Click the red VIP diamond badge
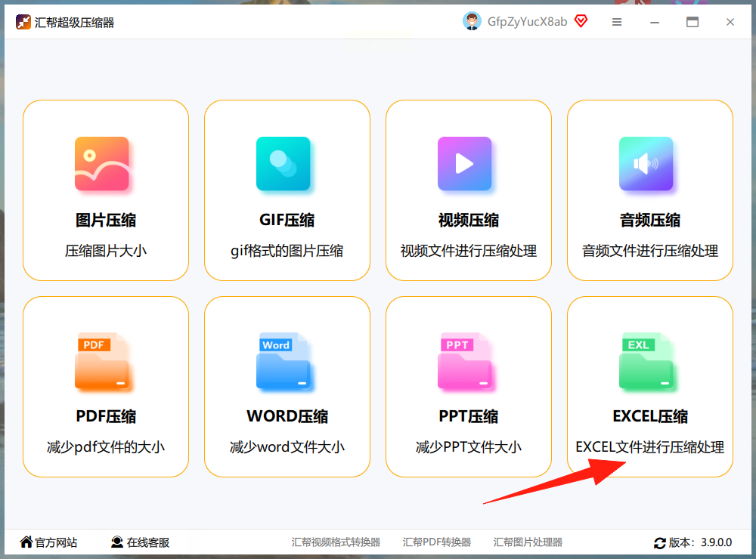756x559 pixels. [x=581, y=21]
